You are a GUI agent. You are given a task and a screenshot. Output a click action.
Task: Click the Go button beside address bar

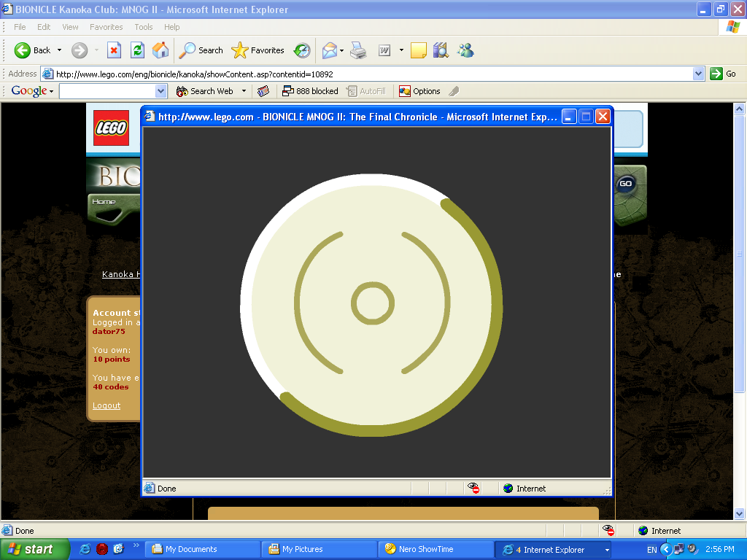(723, 74)
